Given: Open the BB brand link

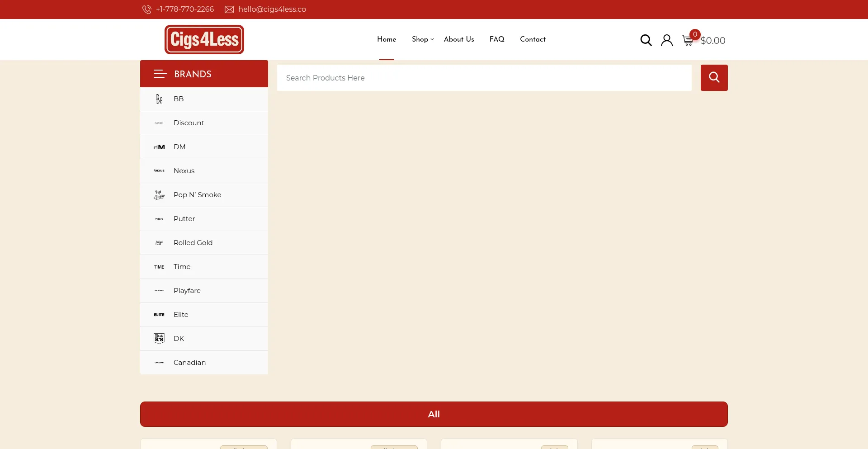Looking at the screenshot, I should [179, 99].
